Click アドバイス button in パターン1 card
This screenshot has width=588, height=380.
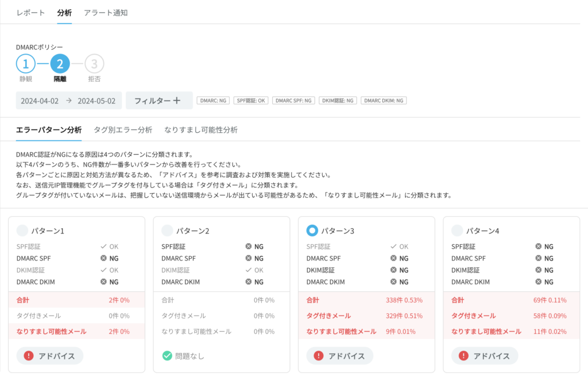[50, 356]
